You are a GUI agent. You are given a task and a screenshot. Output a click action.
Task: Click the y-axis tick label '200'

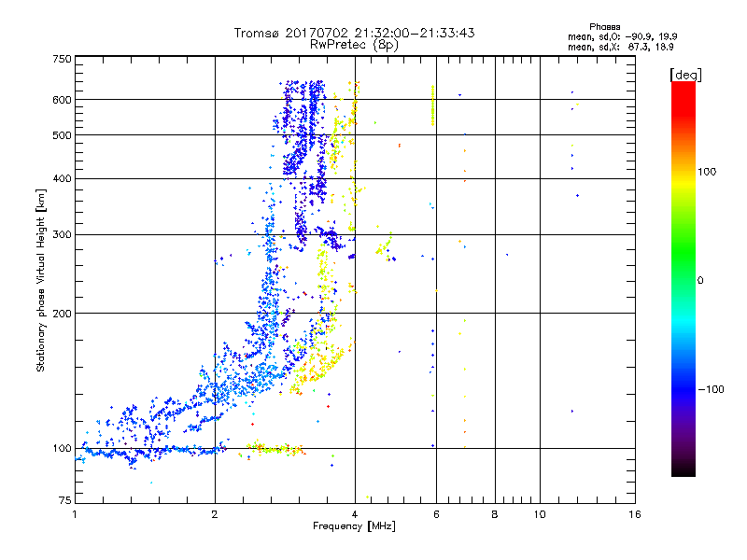[x=62, y=314]
